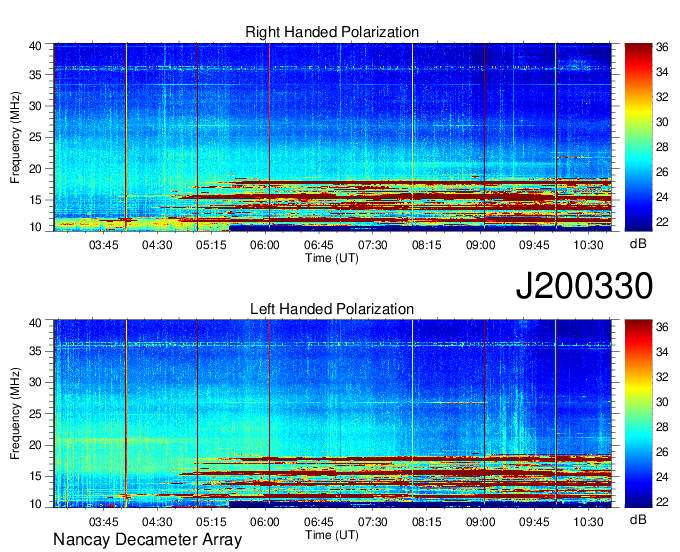Screen dimensions: 680x552
Task: Click the 30 MHz tick on the Left Handed plot
Action: [x=35, y=383]
